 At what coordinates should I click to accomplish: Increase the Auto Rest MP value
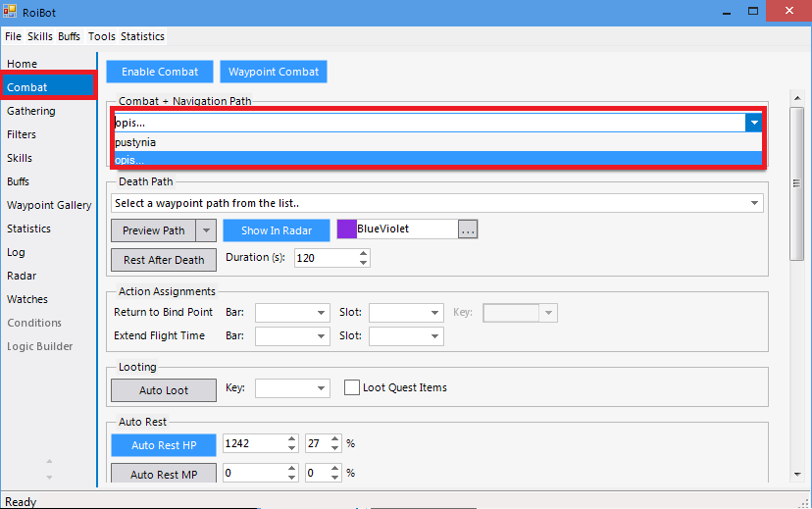pos(292,469)
